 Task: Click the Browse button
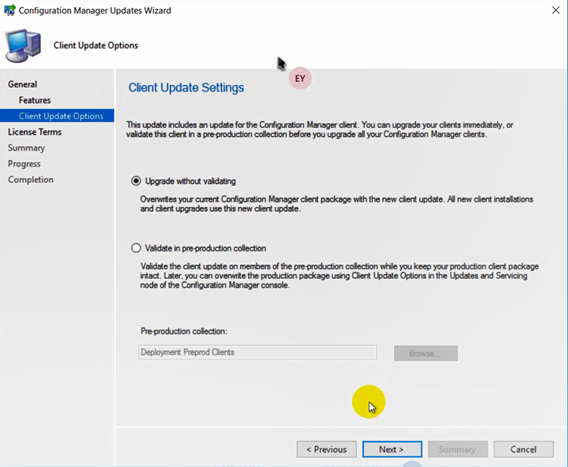click(x=426, y=353)
